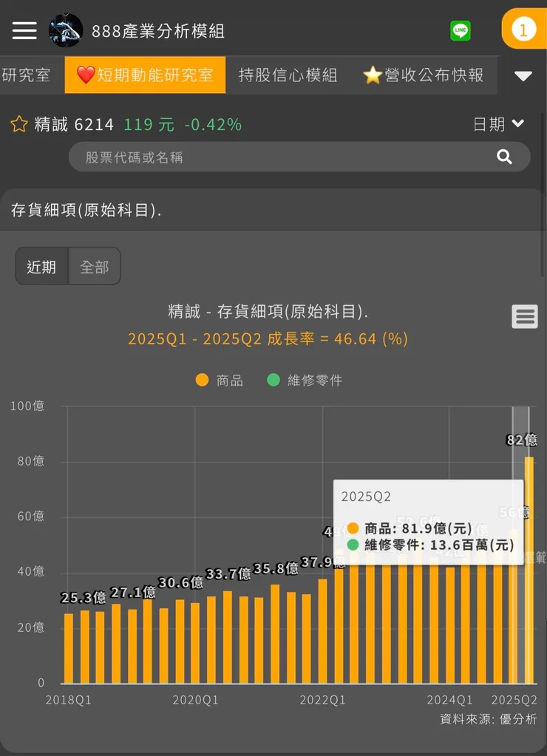Click the 35.8億 data label
The width and height of the screenshot is (547, 756).
(x=276, y=568)
